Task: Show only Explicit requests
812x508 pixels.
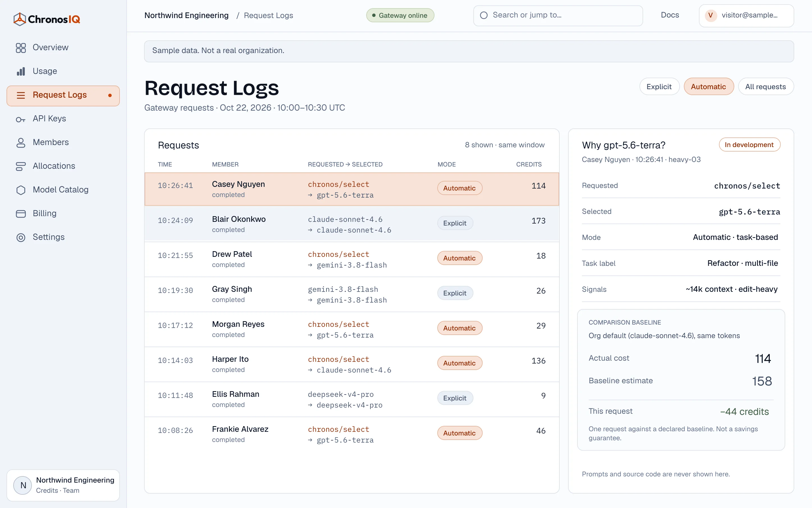Action: coord(659,87)
